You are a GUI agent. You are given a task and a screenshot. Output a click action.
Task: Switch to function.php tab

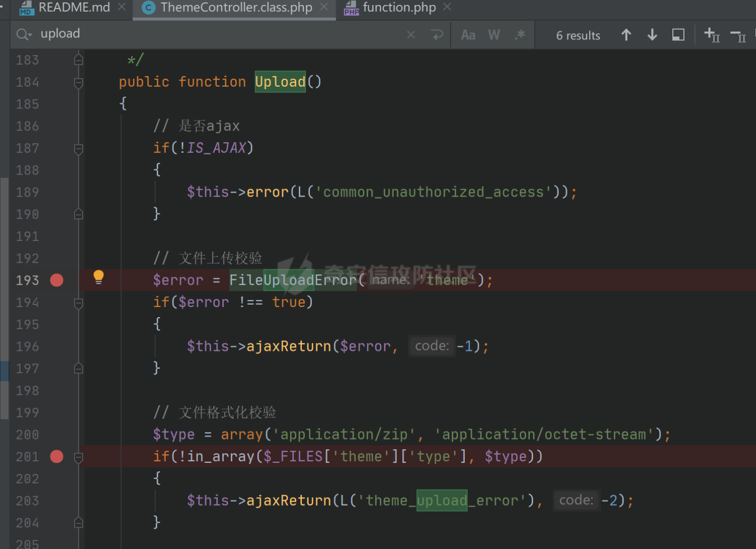point(399,8)
